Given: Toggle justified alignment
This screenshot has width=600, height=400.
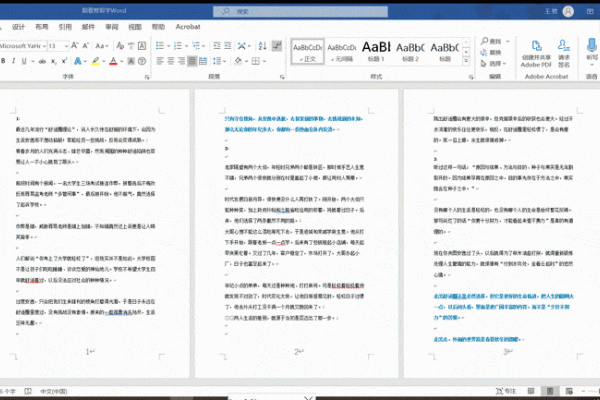Looking at the screenshot, I should [192, 61].
